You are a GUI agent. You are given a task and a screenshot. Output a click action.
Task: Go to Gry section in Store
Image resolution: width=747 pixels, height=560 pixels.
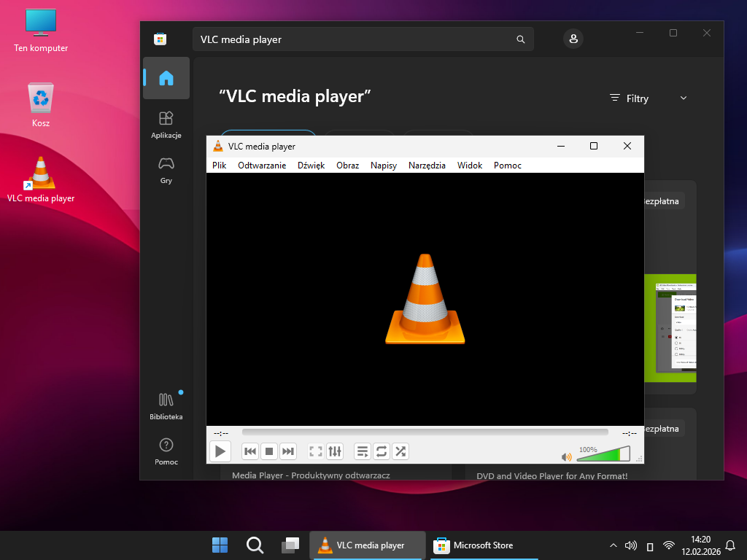tap(166, 170)
